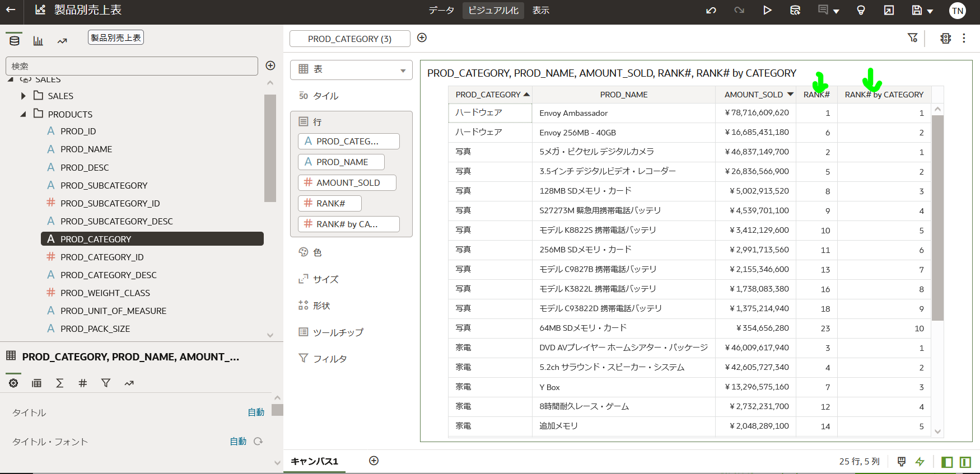Reset the タイトル・フォント setting icon
The width and height of the screenshot is (980, 474).
coord(258,442)
